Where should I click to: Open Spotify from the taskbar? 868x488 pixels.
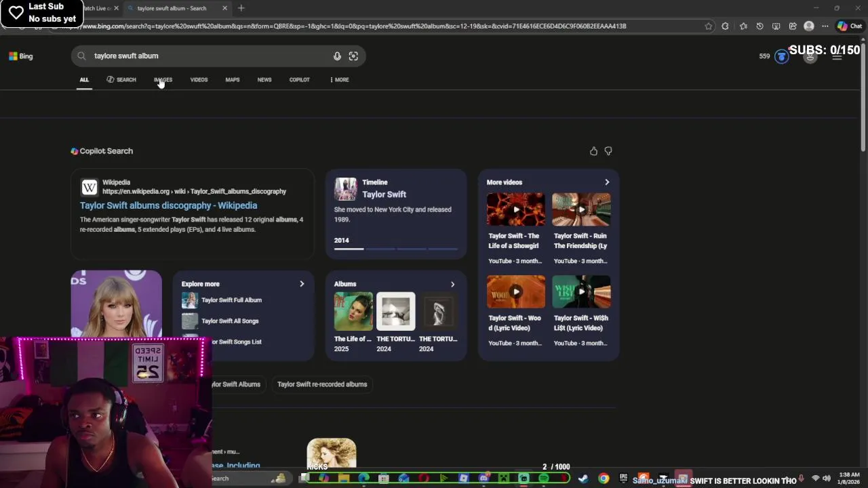(x=543, y=479)
